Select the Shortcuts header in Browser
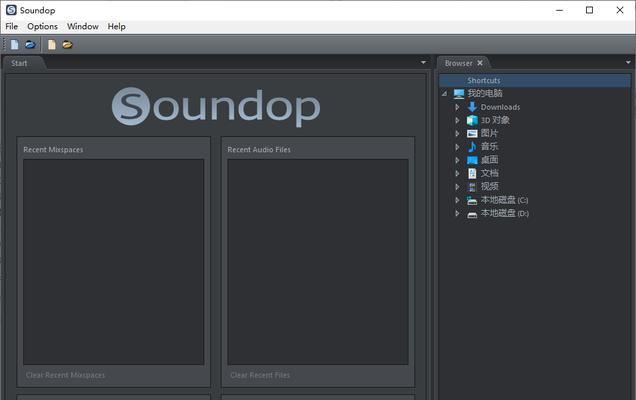636x400 pixels. click(x=535, y=80)
